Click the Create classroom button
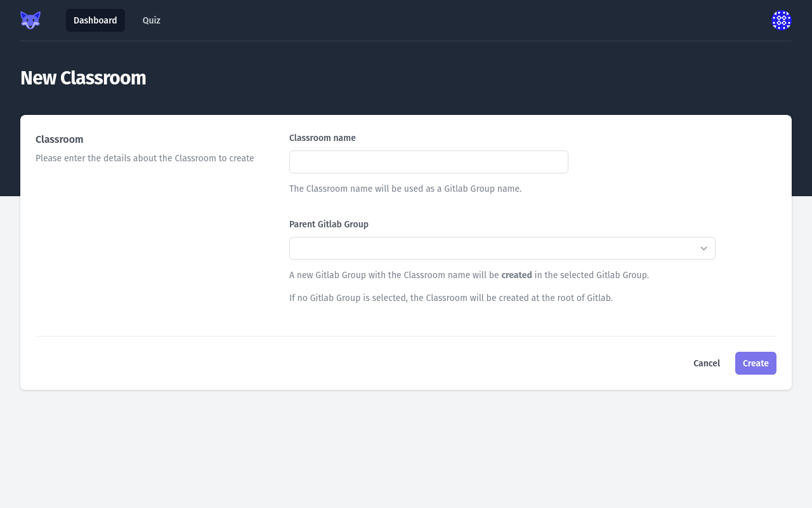 tap(756, 363)
